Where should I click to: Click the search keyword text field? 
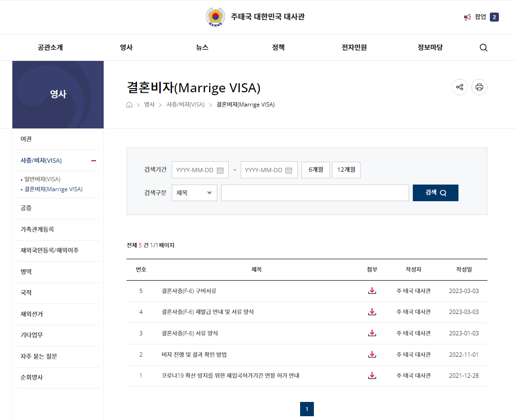315,193
